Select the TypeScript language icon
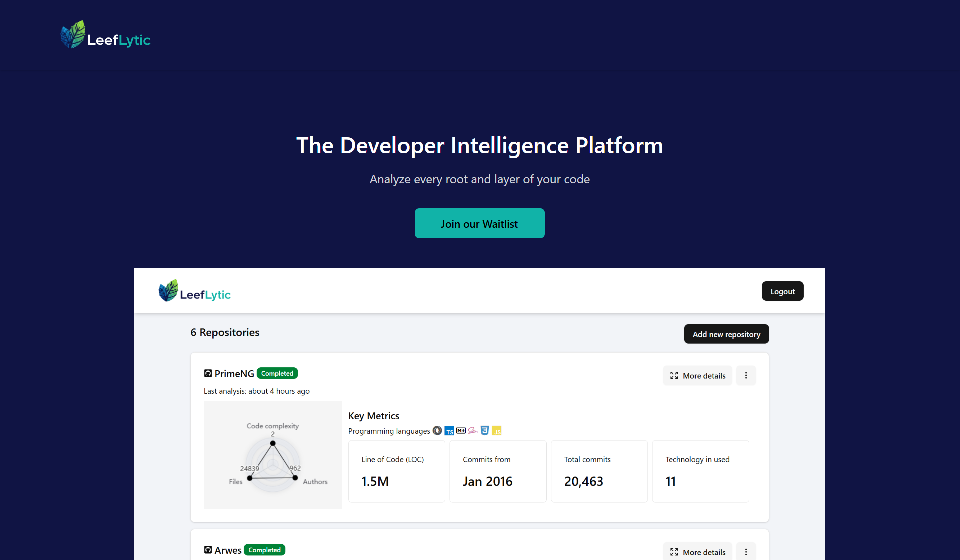960x560 pixels. pos(449,431)
